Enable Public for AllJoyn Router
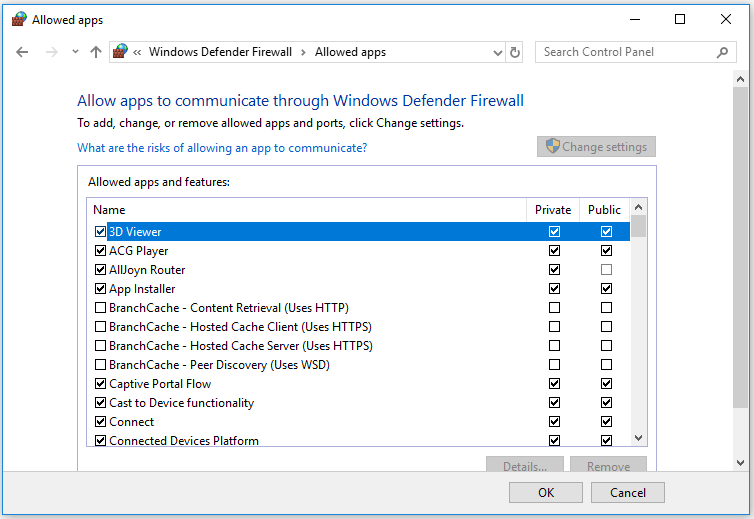Viewport: 754px width, 519px height. click(606, 269)
